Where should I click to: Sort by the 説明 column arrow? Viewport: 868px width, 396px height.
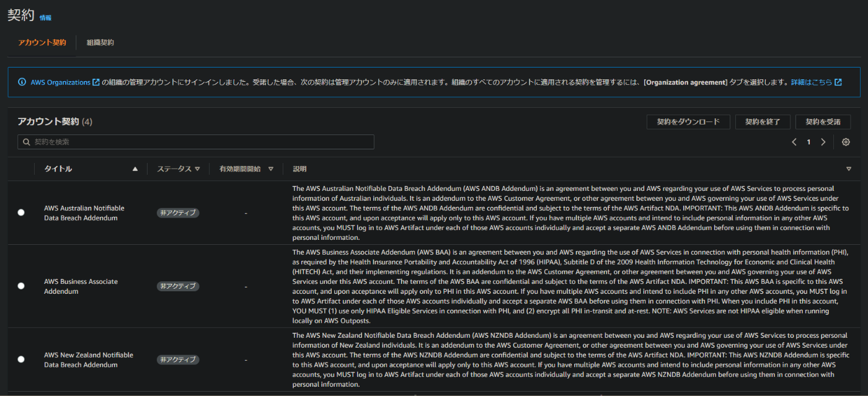click(849, 169)
